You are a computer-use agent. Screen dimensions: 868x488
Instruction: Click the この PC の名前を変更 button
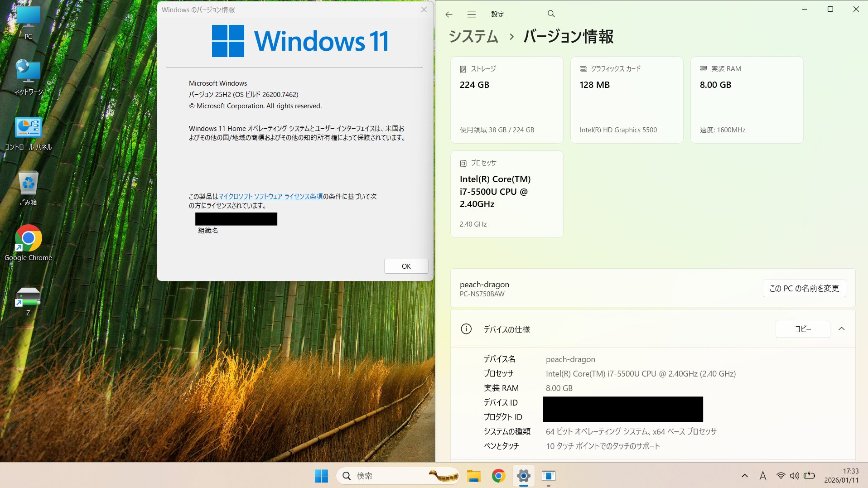[x=804, y=288]
